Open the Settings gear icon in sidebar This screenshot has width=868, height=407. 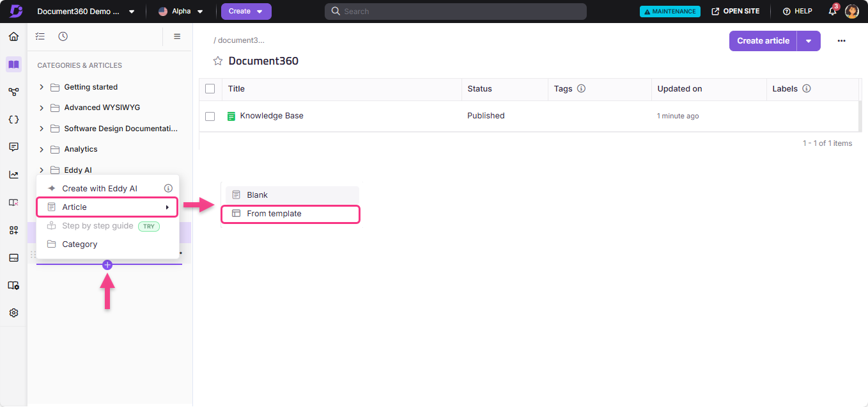pos(13,312)
